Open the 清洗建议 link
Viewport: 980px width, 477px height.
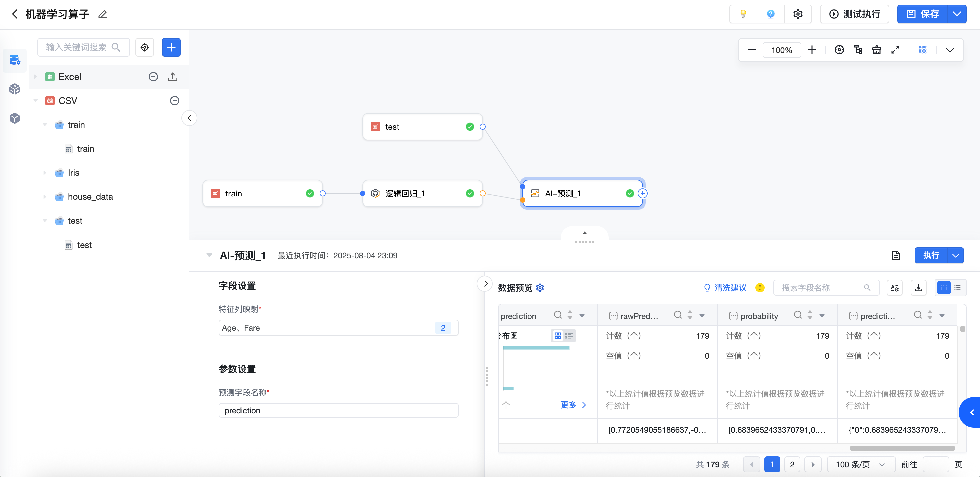coord(725,288)
